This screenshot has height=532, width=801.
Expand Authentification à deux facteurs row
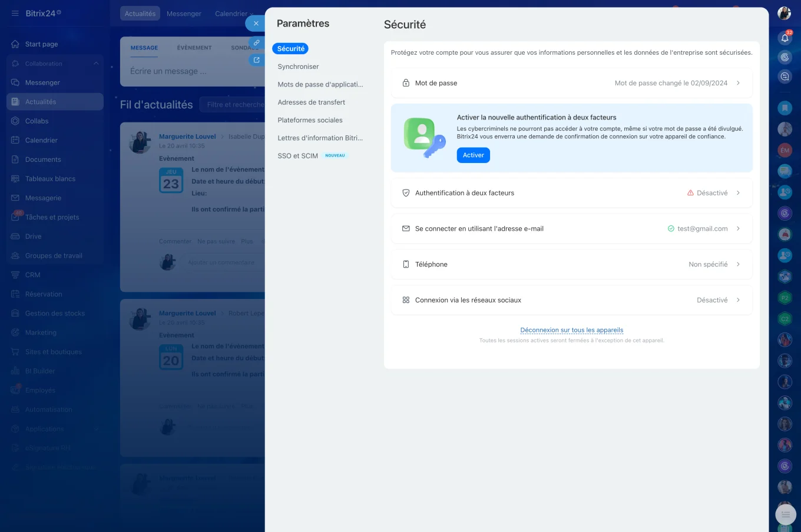(x=738, y=193)
